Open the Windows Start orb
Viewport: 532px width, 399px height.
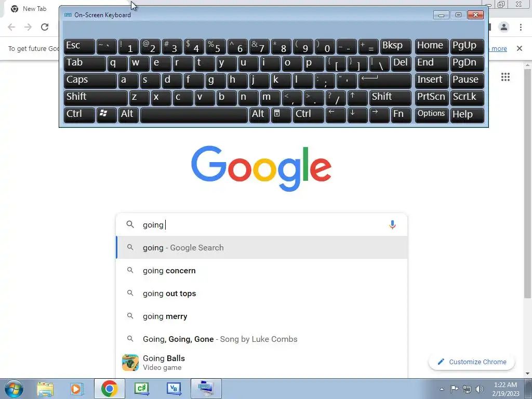pyautogui.click(x=14, y=389)
